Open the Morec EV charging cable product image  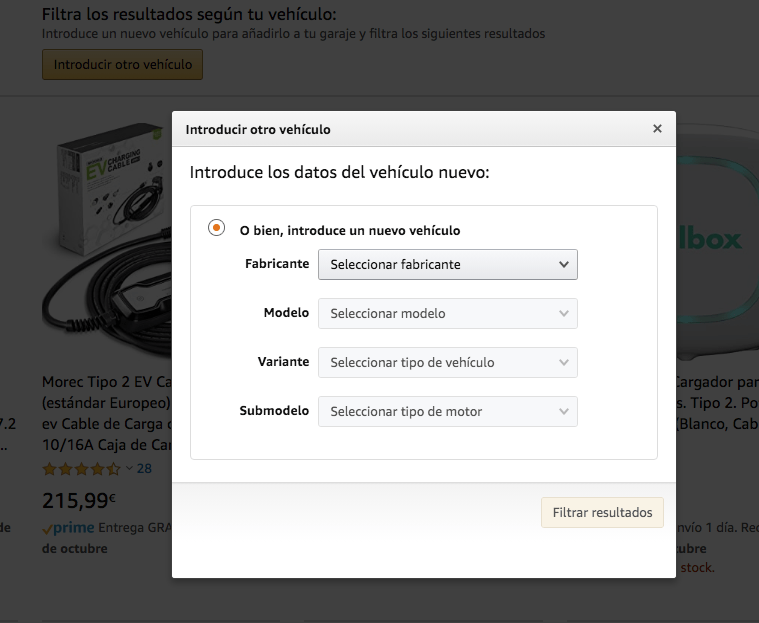[107, 240]
